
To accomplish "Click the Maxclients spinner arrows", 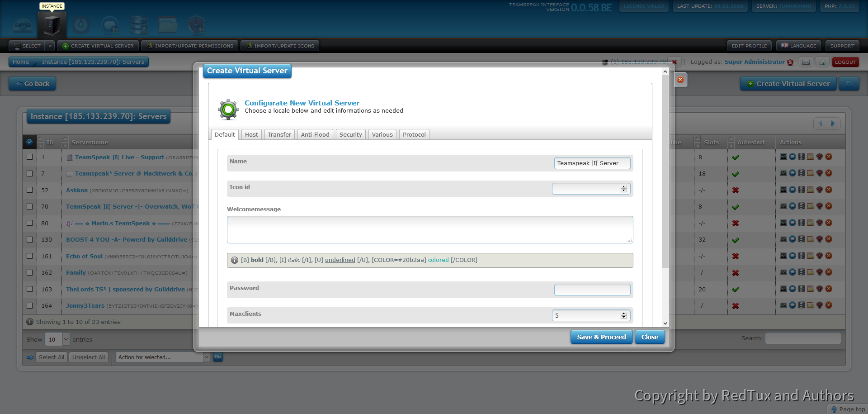I will tap(624, 315).
